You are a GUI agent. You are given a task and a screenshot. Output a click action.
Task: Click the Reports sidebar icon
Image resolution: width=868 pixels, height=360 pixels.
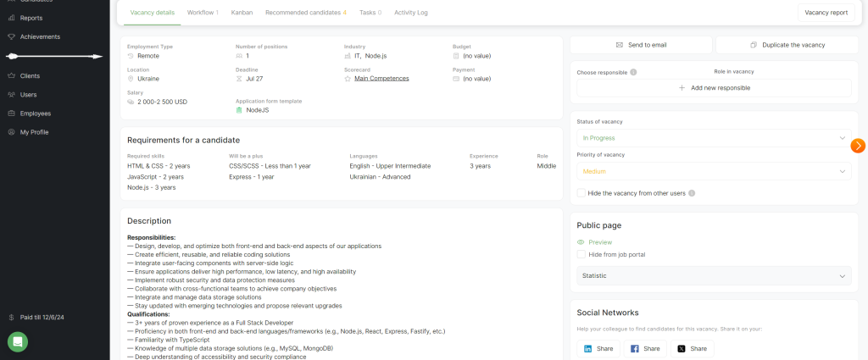(10, 17)
